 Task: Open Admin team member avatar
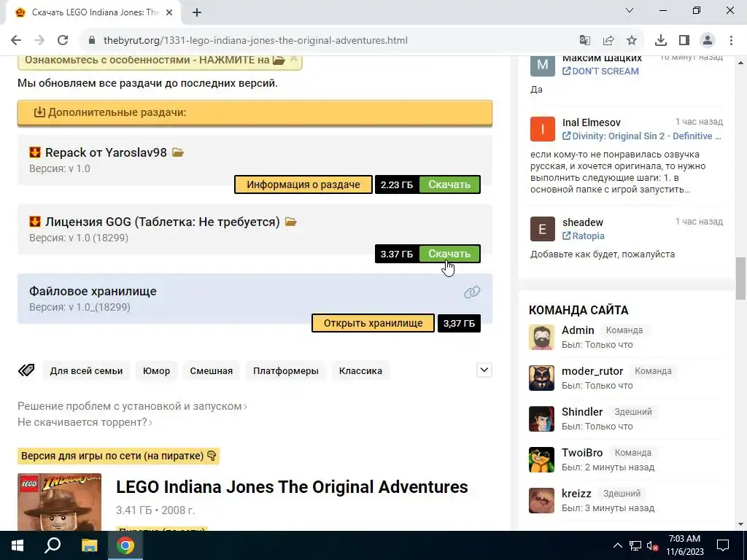click(x=542, y=337)
